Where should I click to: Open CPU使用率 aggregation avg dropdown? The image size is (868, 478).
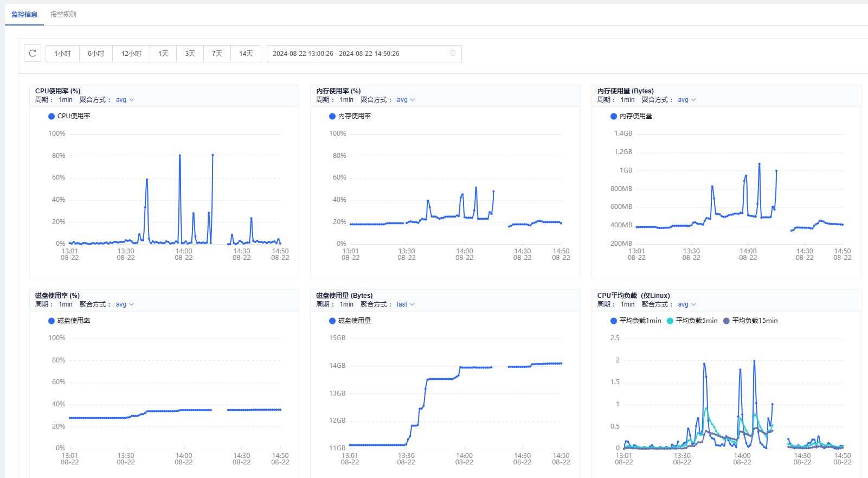coord(125,100)
